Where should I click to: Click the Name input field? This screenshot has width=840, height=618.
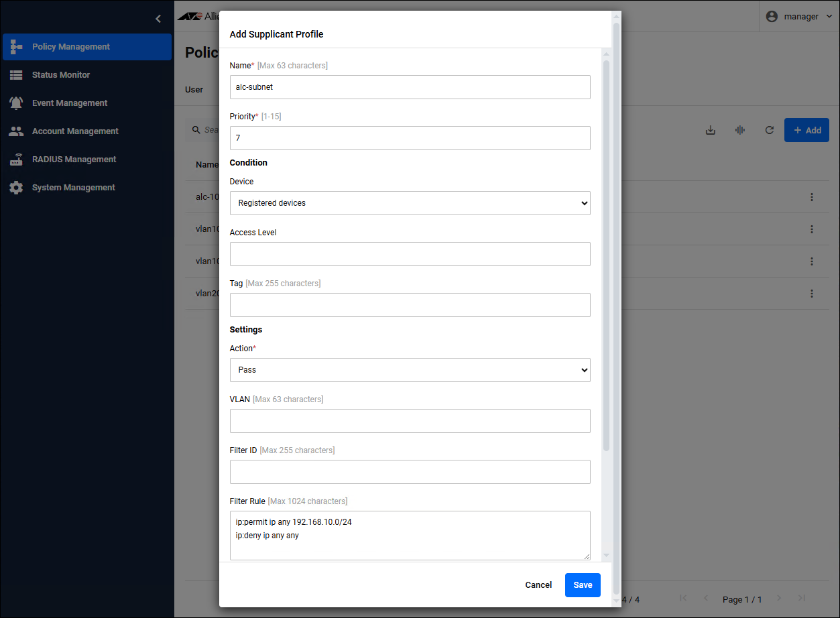coord(410,87)
